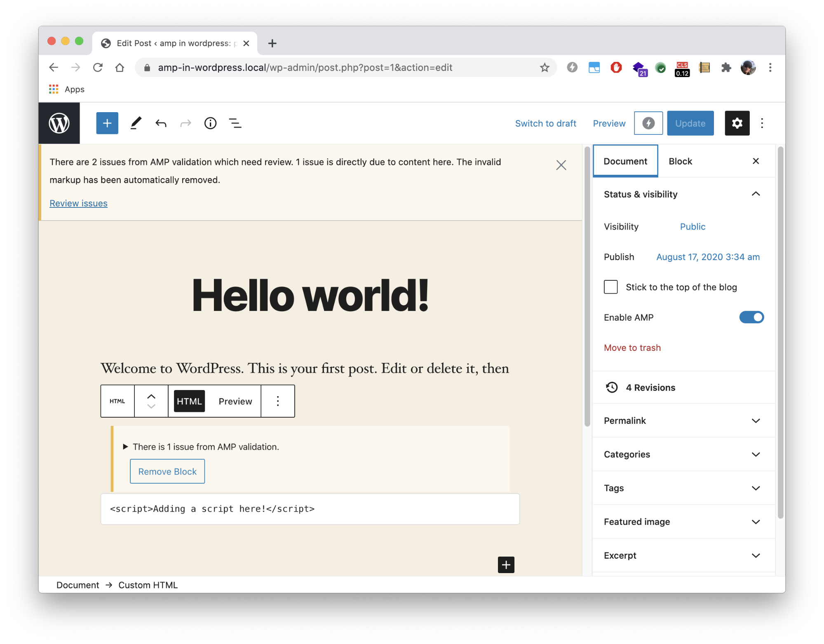Collapse the Status & visibility section
824x644 pixels.
pyautogui.click(x=756, y=194)
